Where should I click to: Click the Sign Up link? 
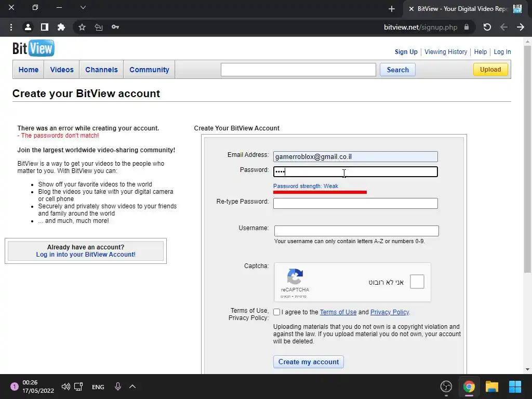[x=406, y=52]
